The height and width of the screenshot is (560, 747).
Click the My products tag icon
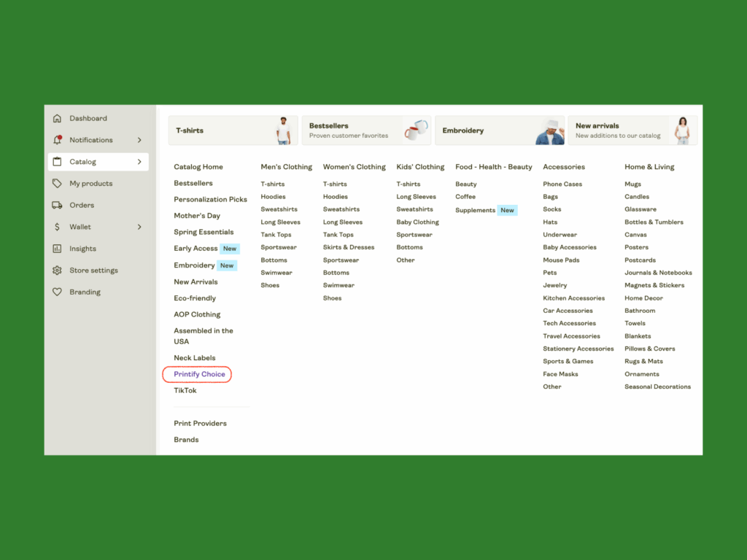click(x=57, y=183)
